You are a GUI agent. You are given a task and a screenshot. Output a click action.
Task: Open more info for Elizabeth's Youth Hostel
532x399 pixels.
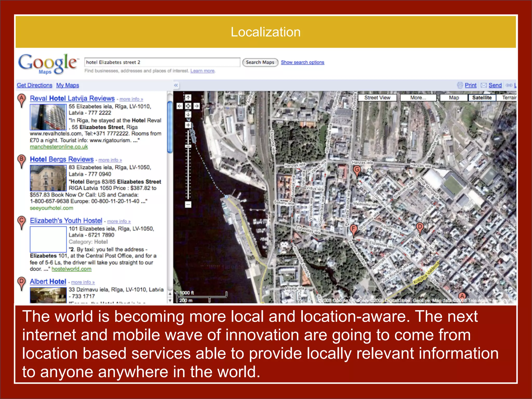click(x=119, y=221)
